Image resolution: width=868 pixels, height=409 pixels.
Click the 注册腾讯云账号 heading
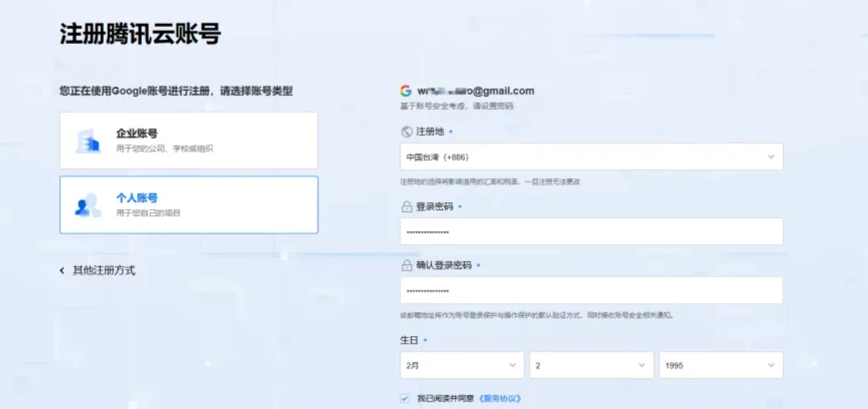(141, 35)
